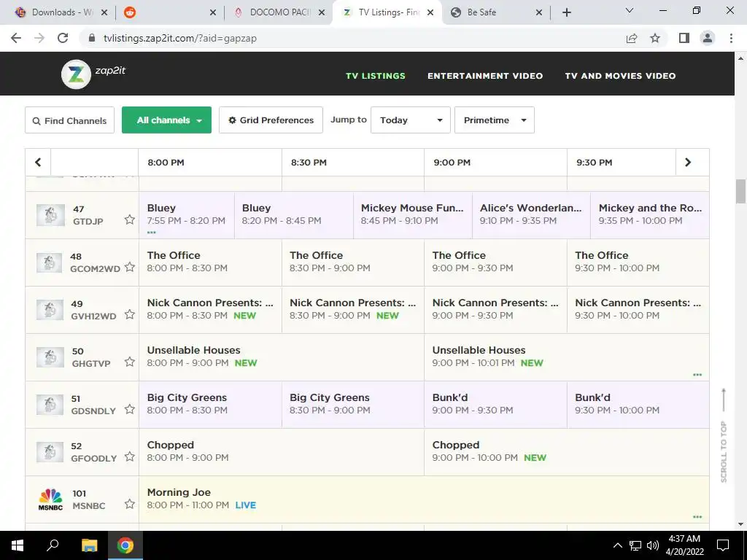The width and height of the screenshot is (747, 560).
Task: Favorite channel 52 GFOODLY with star
Action: click(x=130, y=456)
